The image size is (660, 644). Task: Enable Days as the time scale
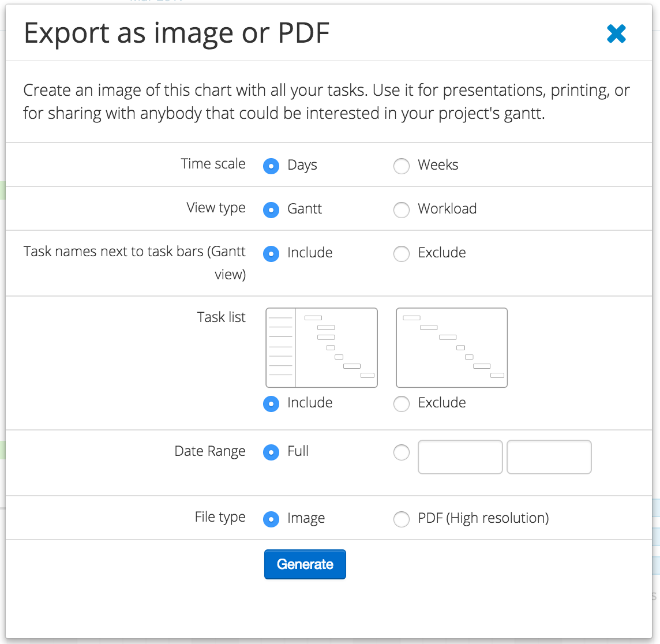[x=271, y=166]
